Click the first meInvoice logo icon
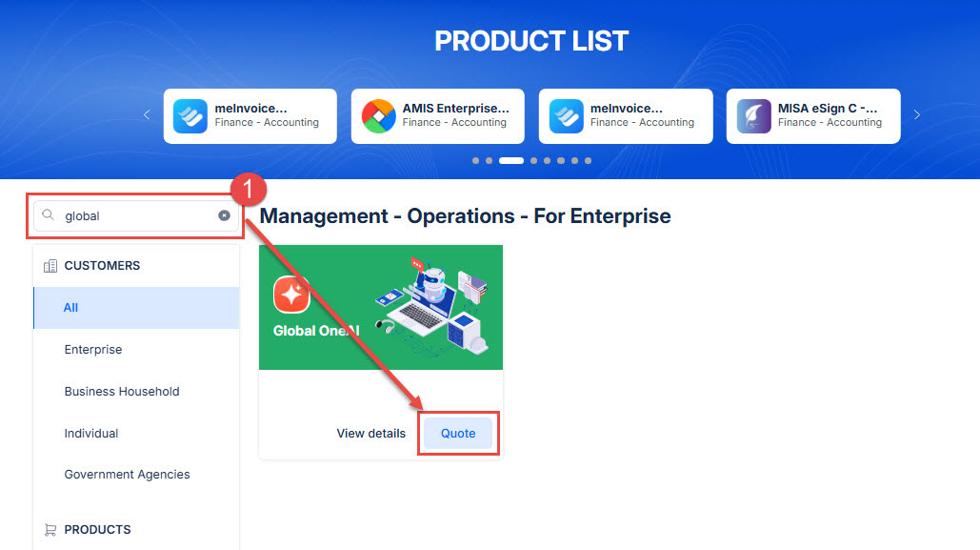 coord(190,116)
